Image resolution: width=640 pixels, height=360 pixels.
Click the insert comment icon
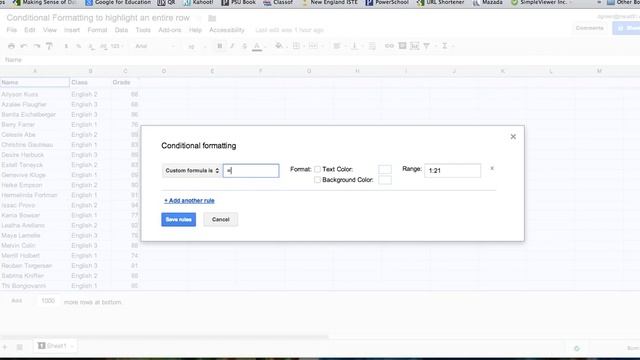click(x=402, y=46)
